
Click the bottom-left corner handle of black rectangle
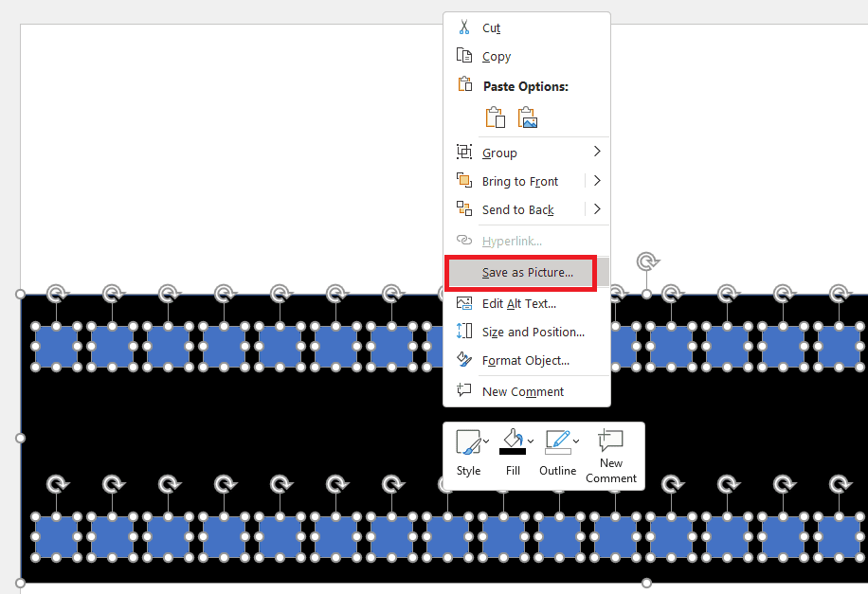pos(21,583)
